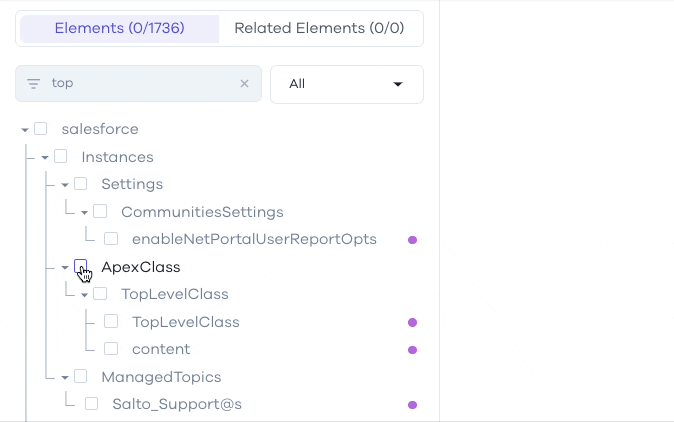Select the Elements (0/1736) tab
674x422 pixels.
pos(119,28)
